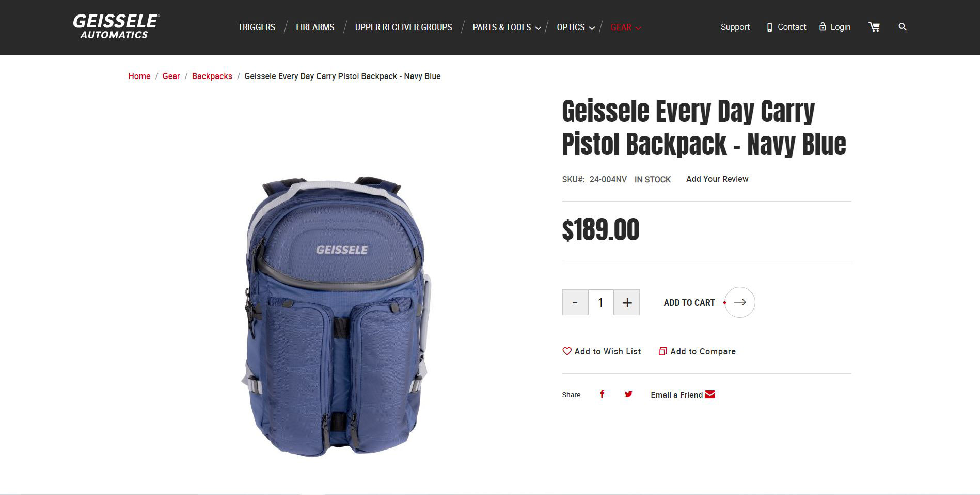The width and height of the screenshot is (980, 495).
Task: Click the Add to Cart arrow circle
Action: 740,302
